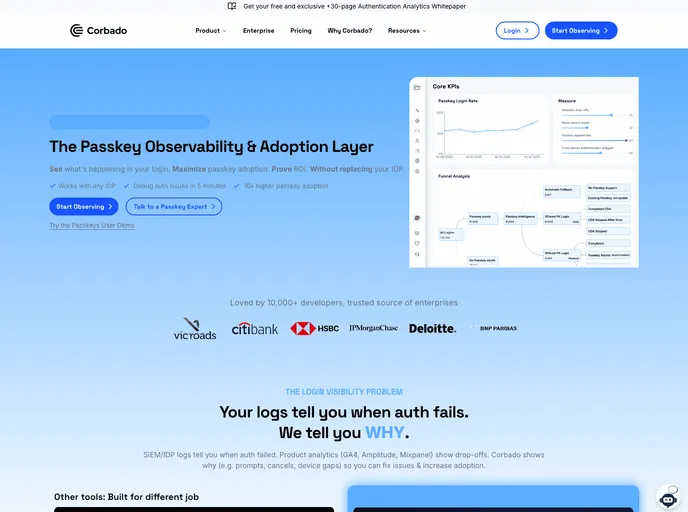Viewport: 688px width, 512px height.
Task: Click the Corbado logo in the header
Action: [97, 31]
